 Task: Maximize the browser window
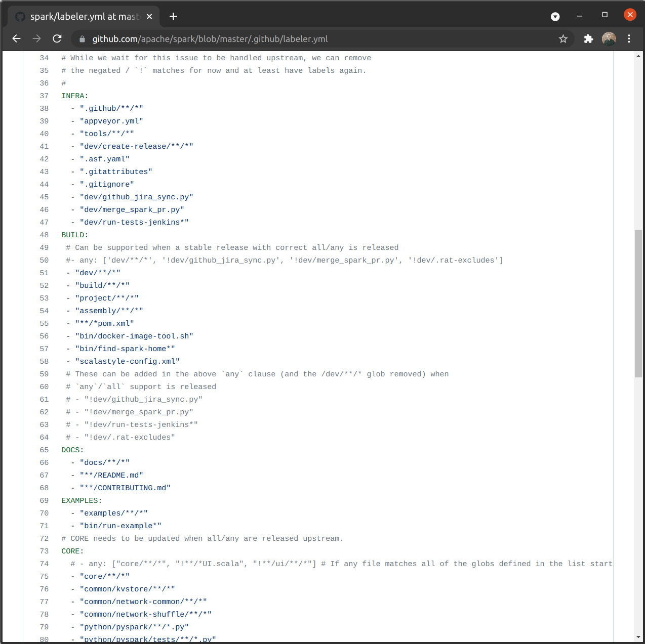point(604,15)
